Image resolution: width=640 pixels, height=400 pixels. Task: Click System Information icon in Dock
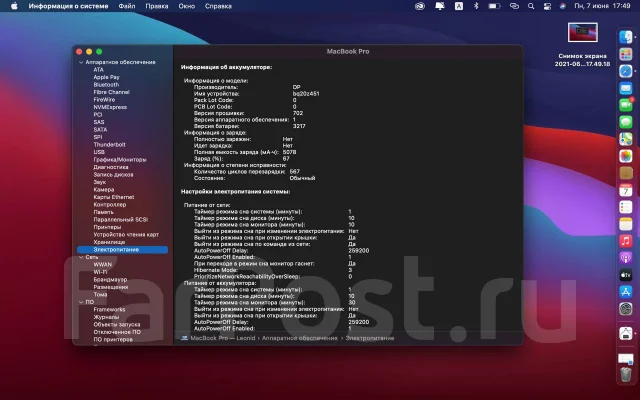click(x=626, y=333)
